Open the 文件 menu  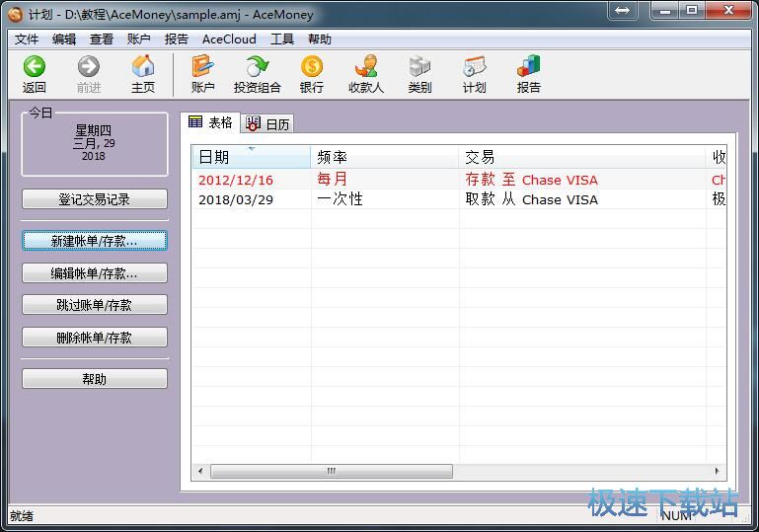(x=26, y=39)
